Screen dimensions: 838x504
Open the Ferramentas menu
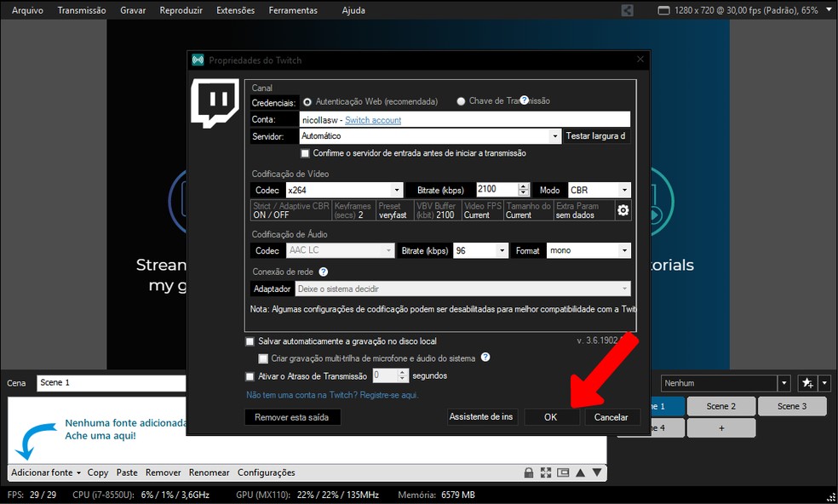pos(293,10)
